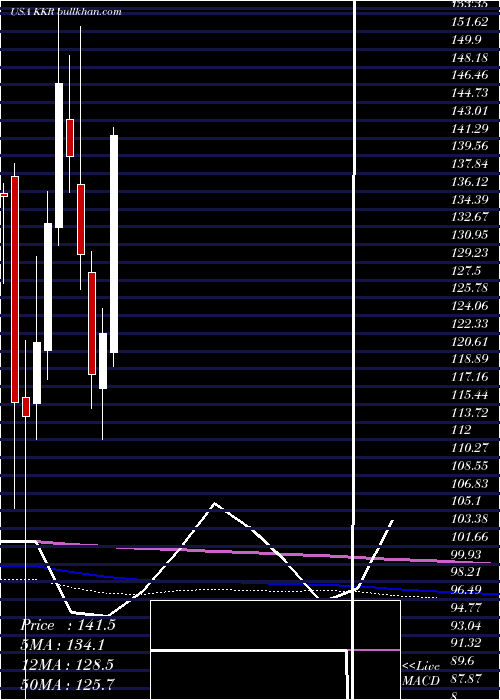
Task: Click the price label 144.73
Action: coord(469,93)
